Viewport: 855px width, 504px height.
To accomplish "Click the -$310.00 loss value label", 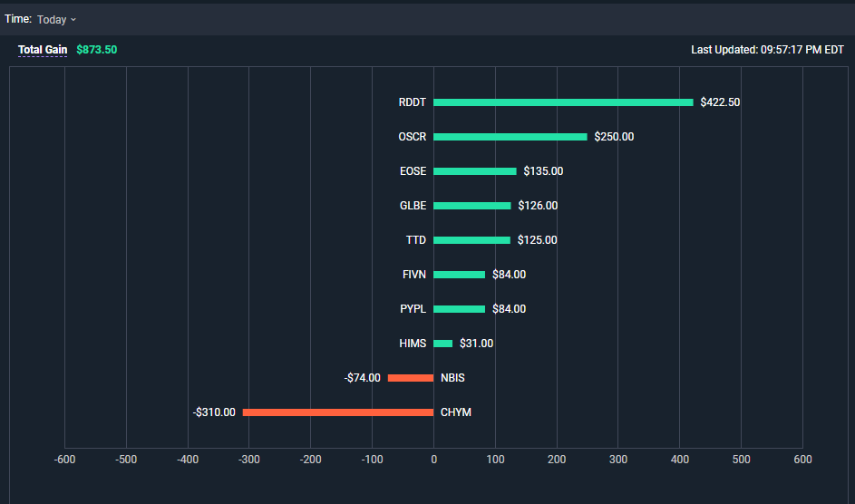I will [214, 412].
